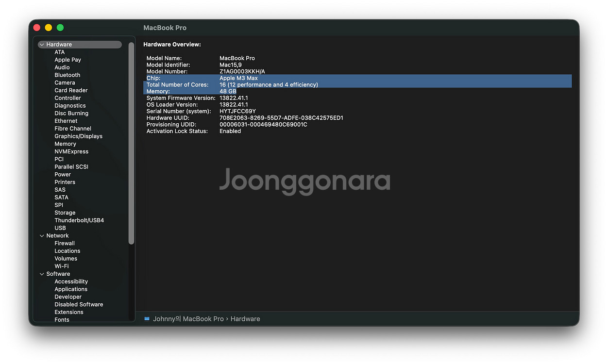The height and width of the screenshot is (364, 608).
Task: Collapse the Network section in sidebar
Action: (x=42, y=236)
